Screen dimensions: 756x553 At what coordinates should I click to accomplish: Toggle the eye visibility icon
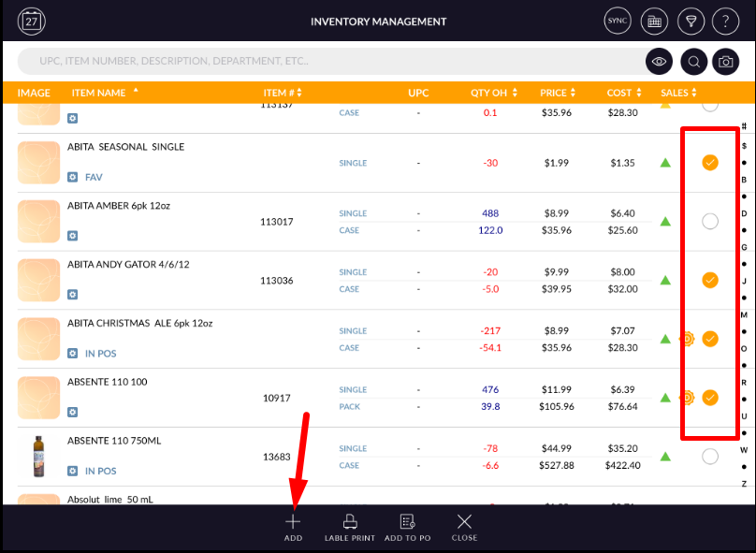(x=660, y=62)
